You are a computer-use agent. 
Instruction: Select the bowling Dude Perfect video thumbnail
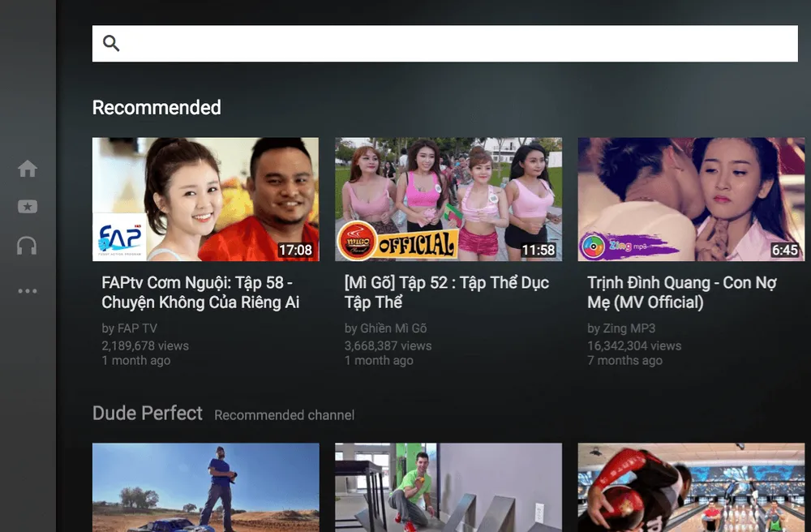click(x=690, y=487)
